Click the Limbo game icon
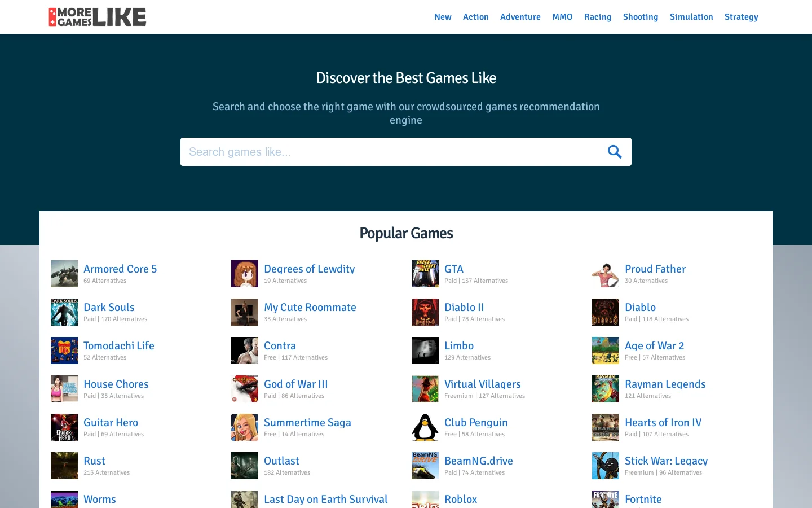 425,351
